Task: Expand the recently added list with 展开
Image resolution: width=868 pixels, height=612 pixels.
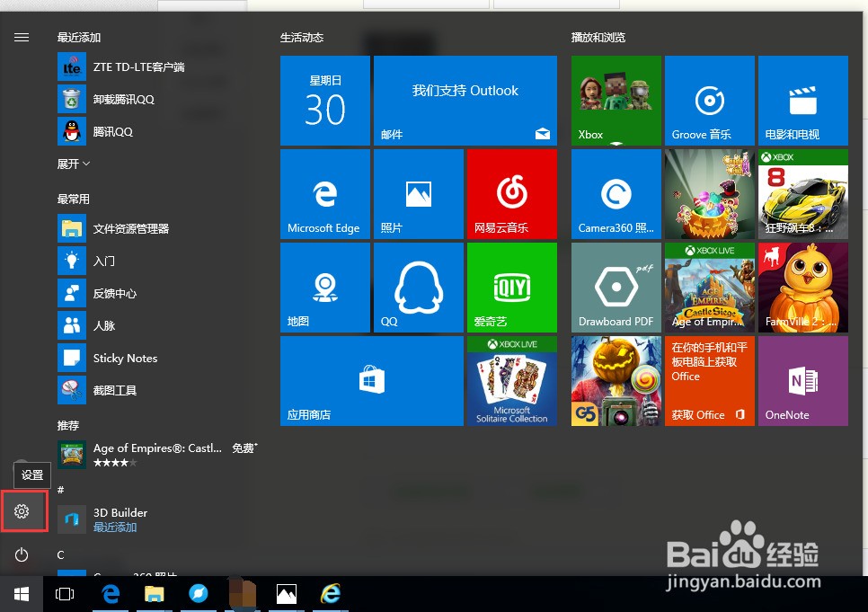Action: pos(73,164)
